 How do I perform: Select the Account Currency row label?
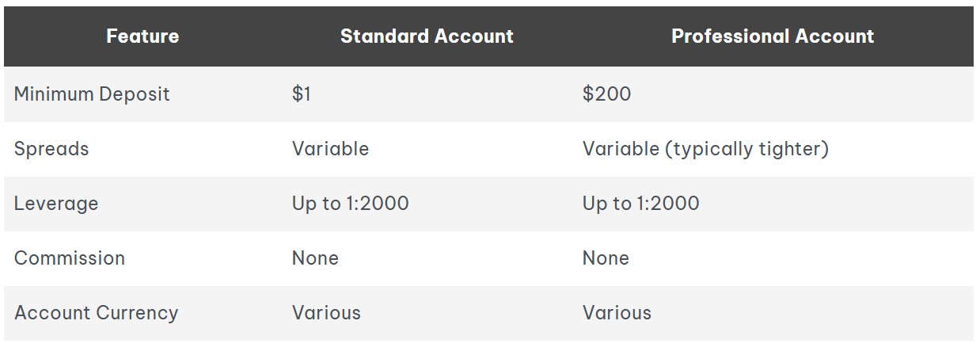[96, 313]
